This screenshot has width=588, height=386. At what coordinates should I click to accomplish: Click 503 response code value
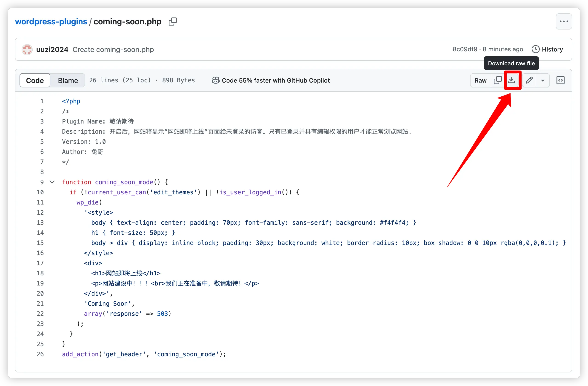(162, 314)
